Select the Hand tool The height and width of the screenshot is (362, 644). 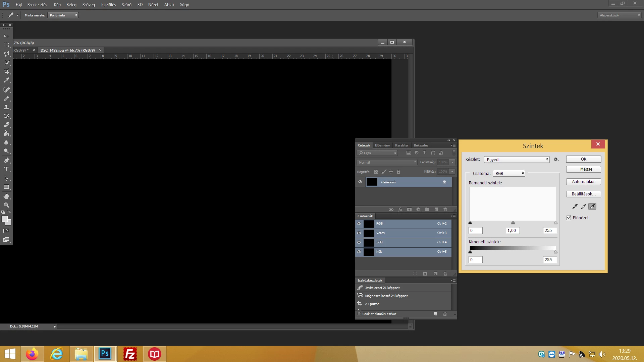coord(6,196)
